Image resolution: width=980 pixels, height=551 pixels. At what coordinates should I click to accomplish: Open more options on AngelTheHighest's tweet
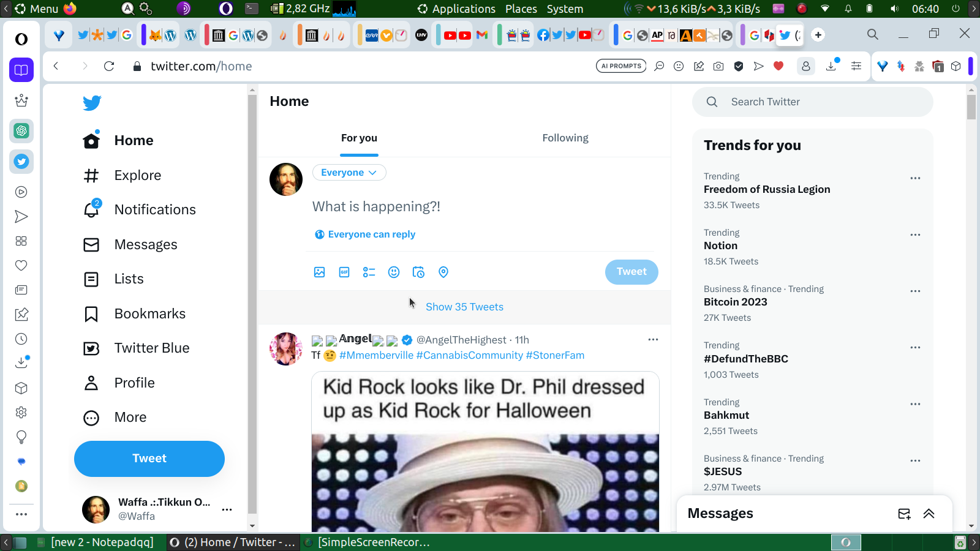pos(653,339)
